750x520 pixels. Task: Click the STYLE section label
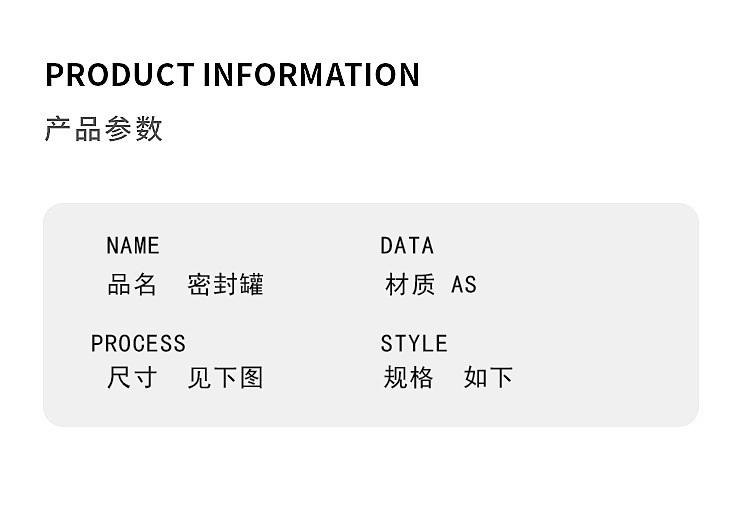pyautogui.click(x=414, y=344)
